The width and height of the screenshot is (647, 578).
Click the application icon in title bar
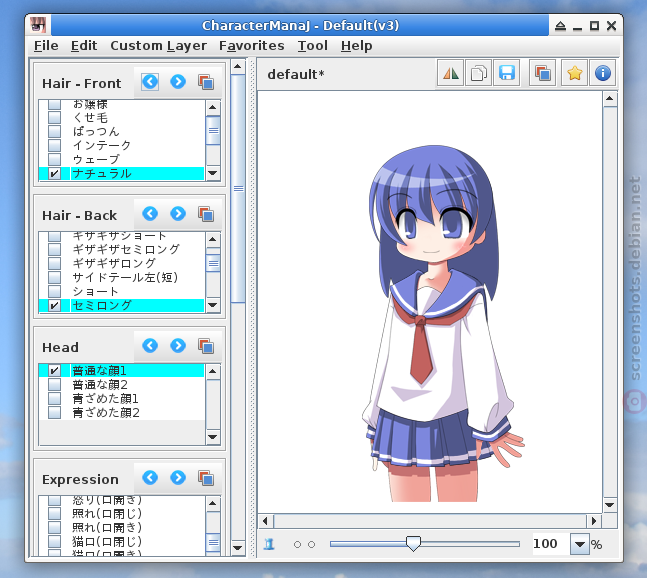pyautogui.click(x=38, y=26)
